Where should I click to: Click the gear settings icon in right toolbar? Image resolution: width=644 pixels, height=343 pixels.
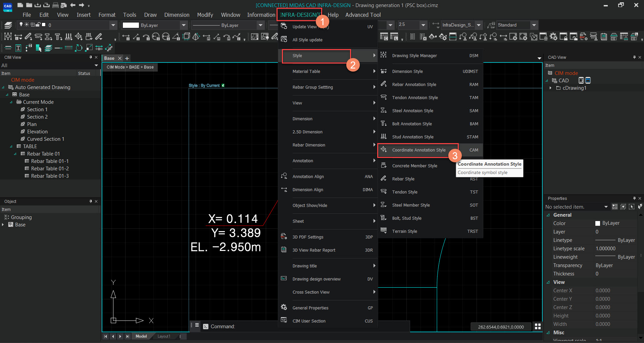553,37
